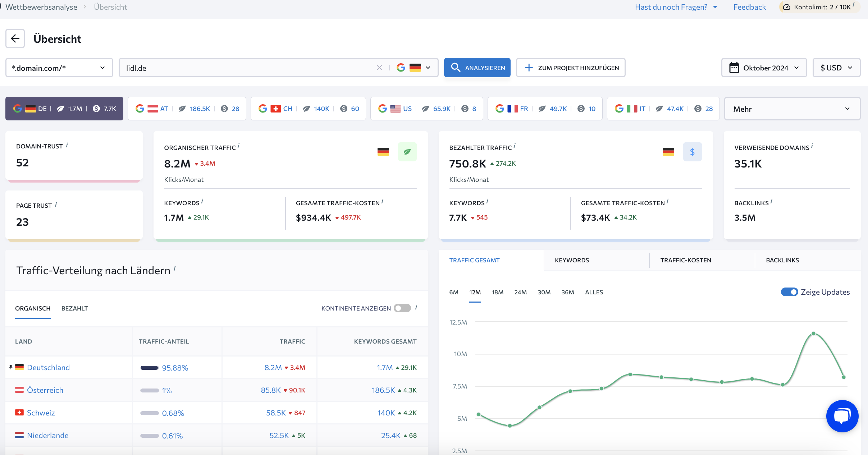Select the Google IT country chip
Screen dimensions: 868x455
click(x=663, y=109)
